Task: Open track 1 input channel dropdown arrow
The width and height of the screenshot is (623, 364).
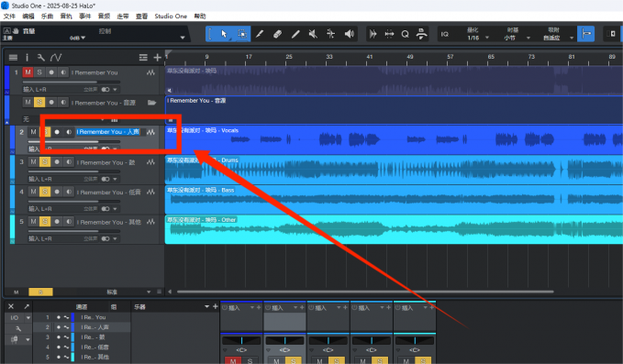Action: tap(115, 90)
